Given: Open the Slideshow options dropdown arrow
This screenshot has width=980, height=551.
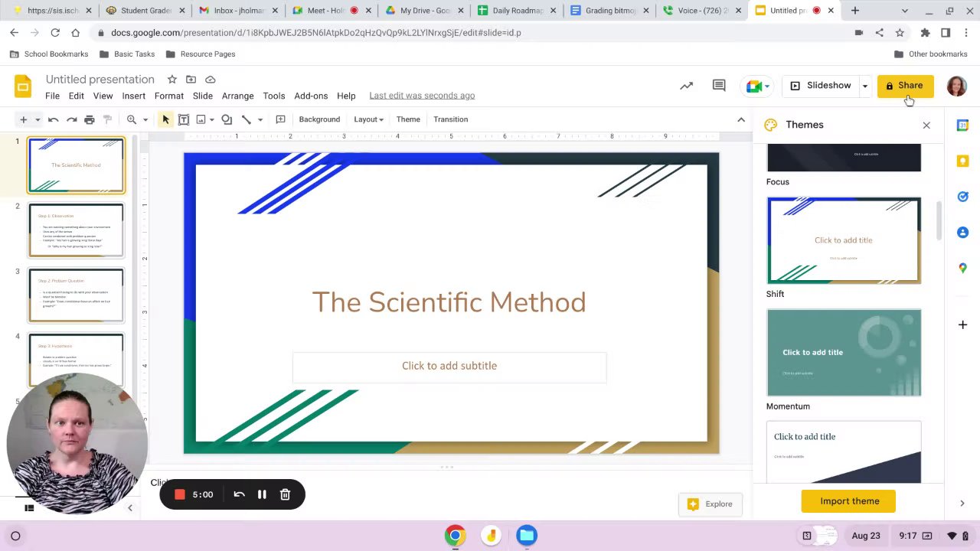Looking at the screenshot, I should point(865,86).
